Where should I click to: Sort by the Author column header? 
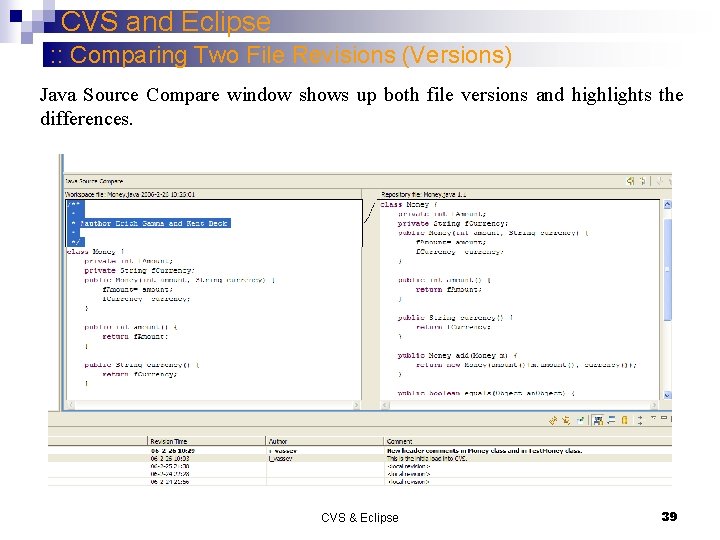324,441
